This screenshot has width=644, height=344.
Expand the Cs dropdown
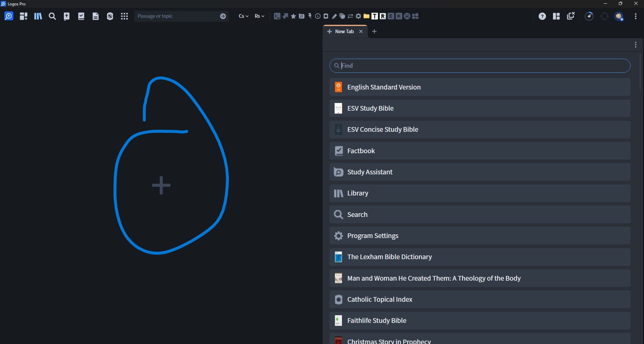(x=244, y=16)
